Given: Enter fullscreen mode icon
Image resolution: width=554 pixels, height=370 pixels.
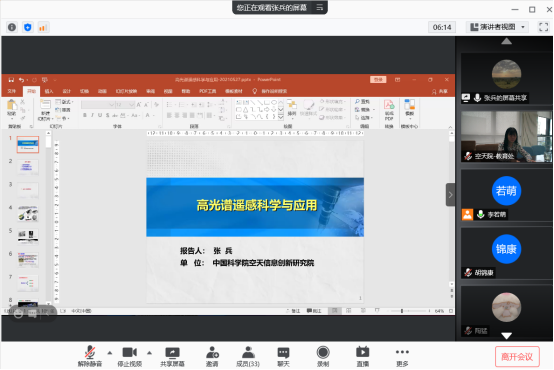Looking at the screenshot, I should [x=543, y=27].
